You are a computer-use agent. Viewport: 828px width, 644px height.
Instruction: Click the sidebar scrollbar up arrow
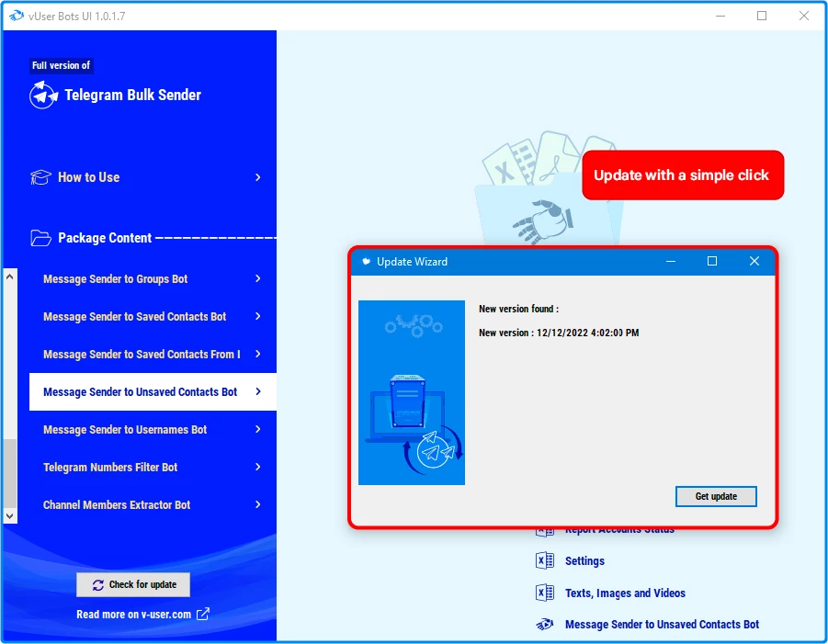point(9,277)
